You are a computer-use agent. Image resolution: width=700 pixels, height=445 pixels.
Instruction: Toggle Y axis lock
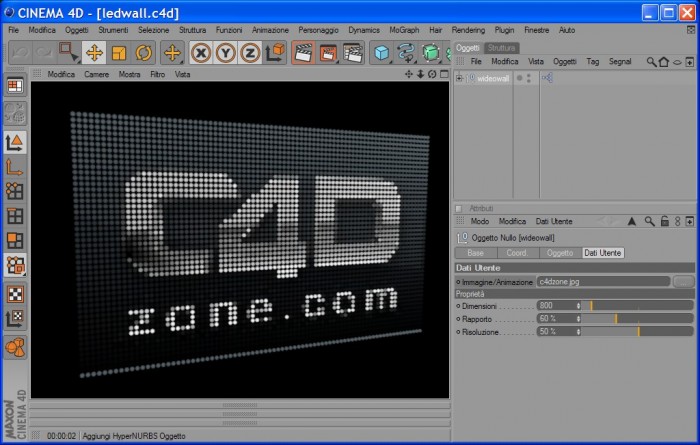point(225,53)
